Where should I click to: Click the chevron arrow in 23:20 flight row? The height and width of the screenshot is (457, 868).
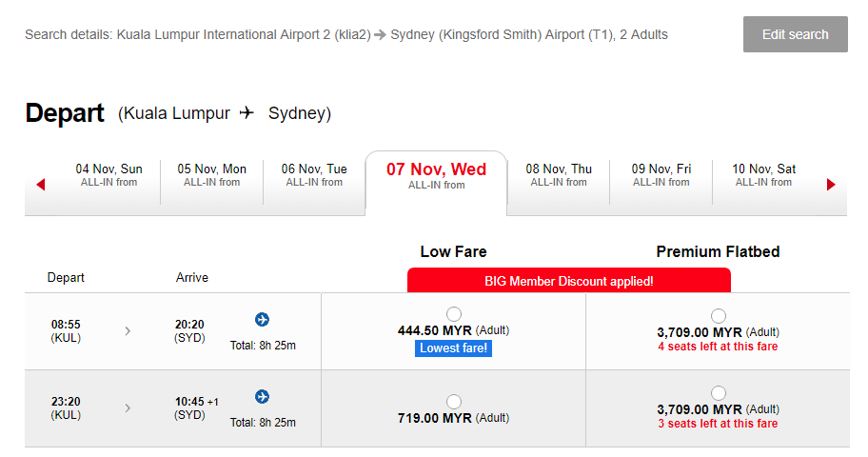[128, 408]
